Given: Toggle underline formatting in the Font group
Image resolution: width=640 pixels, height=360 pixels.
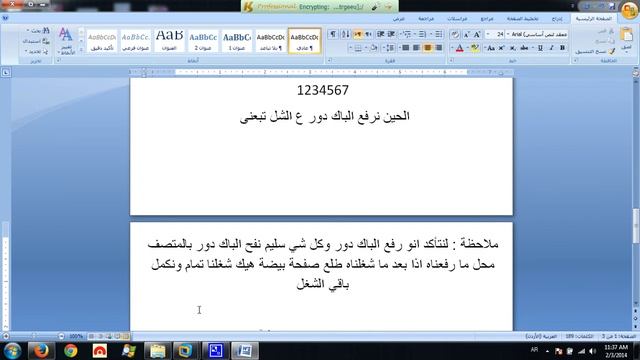Looking at the screenshot, I should click(540, 48).
